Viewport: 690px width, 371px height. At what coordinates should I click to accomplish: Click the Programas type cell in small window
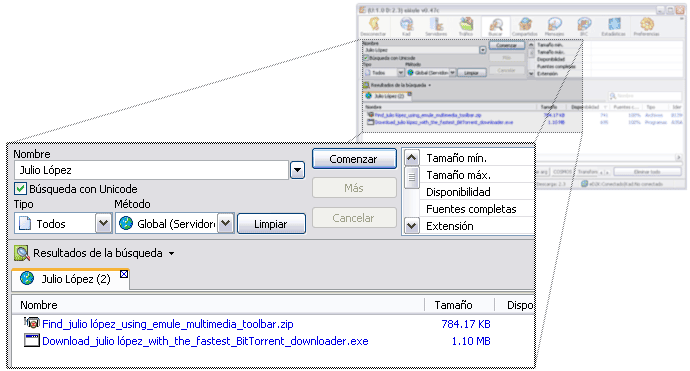656,122
